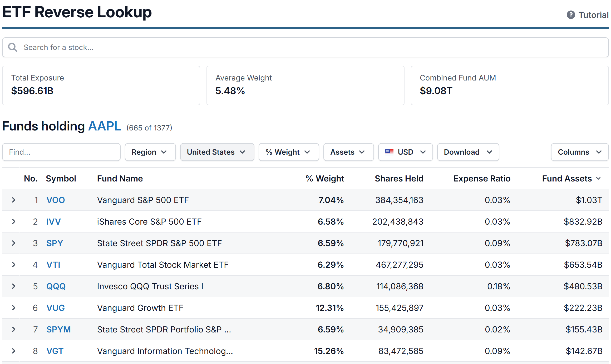The width and height of the screenshot is (611, 364).
Task: Open the % Weight filter dropdown
Action: (x=289, y=152)
